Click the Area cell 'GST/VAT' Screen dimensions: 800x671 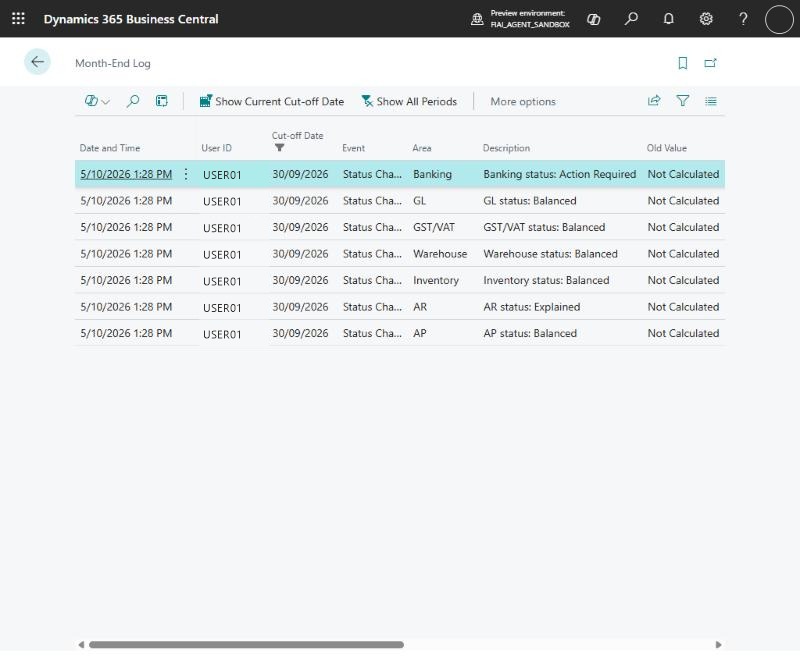tap(434, 228)
